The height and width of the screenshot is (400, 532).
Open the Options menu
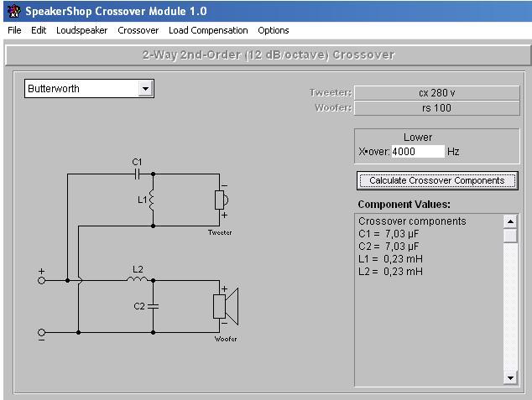tap(274, 30)
